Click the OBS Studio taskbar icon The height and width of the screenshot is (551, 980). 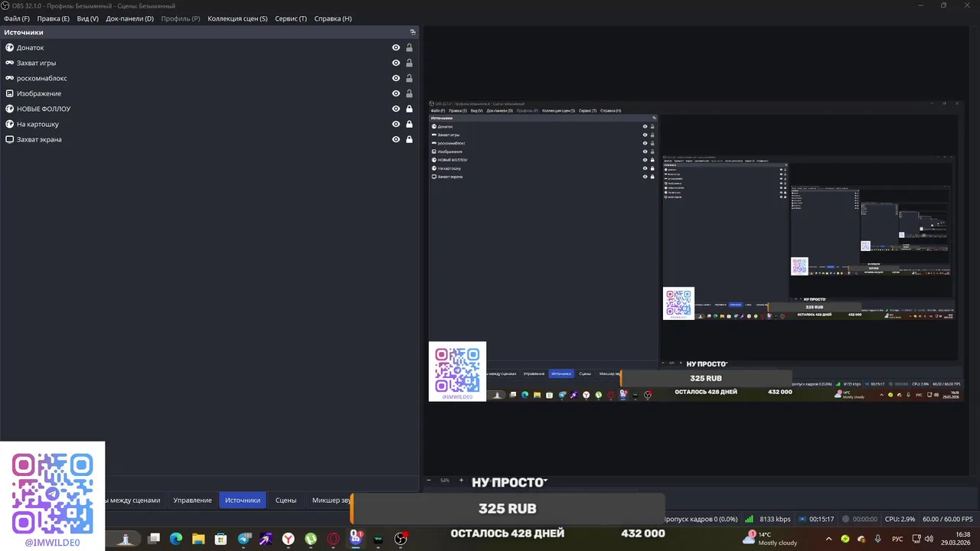coord(400,539)
